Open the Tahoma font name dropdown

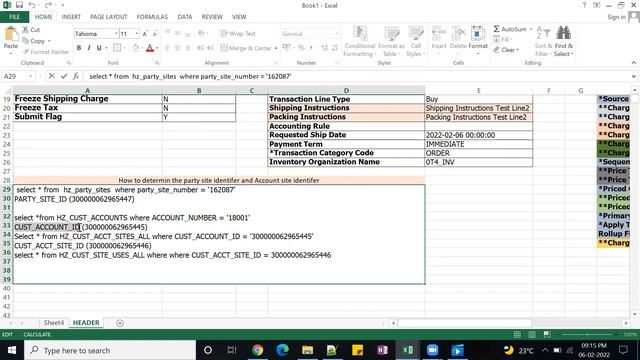point(116,34)
